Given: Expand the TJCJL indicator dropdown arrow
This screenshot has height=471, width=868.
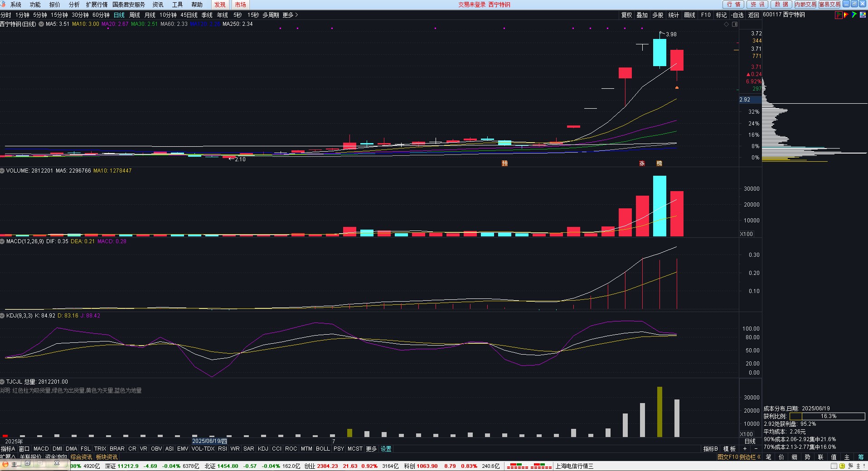Looking at the screenshot, I should click(x=2, y=382).
